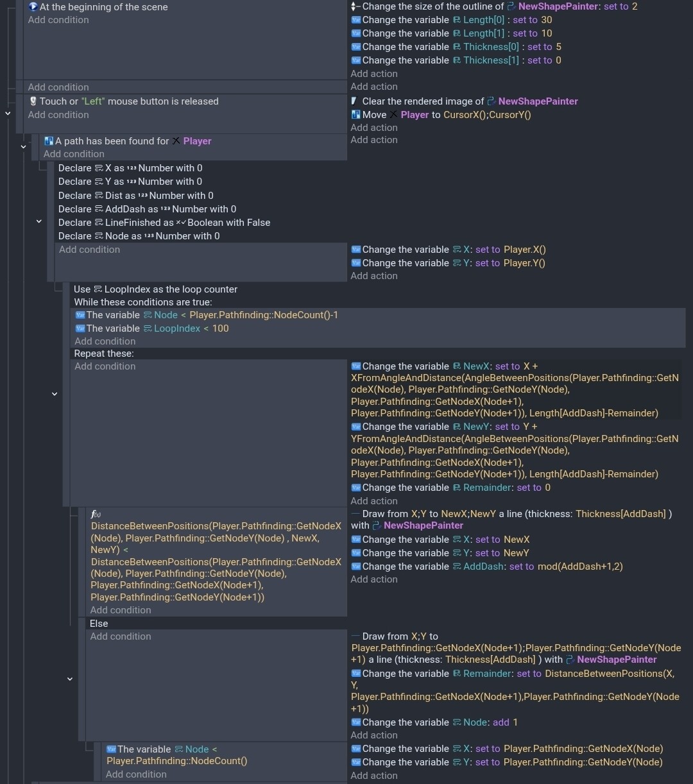Collapse the "A path has been found" sub-event
The width and height of the screenshot is (693, 784).
23,147
